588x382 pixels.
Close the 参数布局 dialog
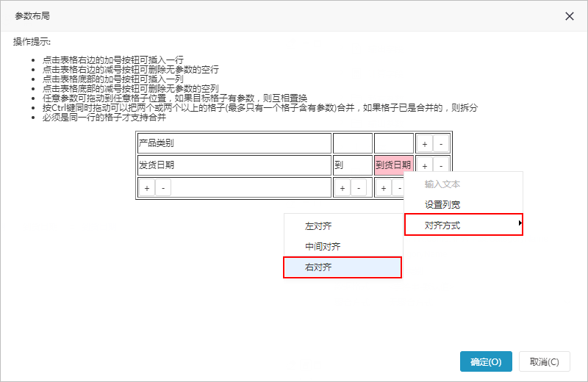point(569,16)
